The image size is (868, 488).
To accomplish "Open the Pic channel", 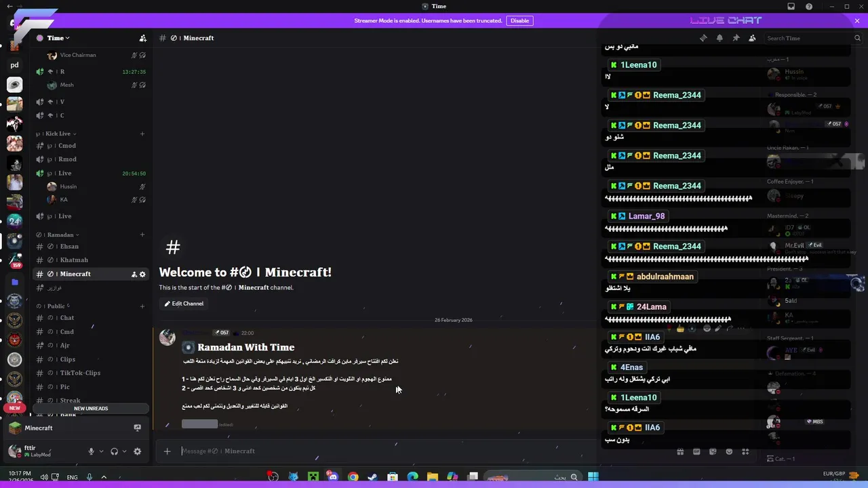I will (x=92, y=387).
